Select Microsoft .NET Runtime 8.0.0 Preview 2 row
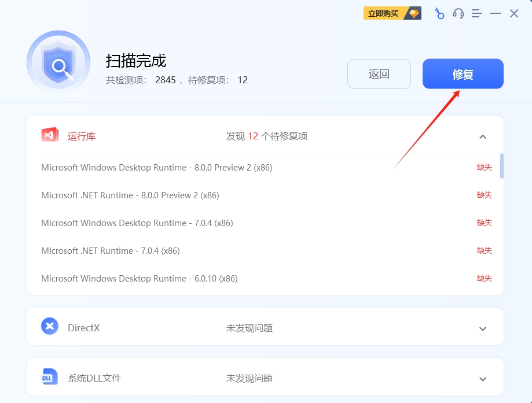This screenshot has width=532, height=403. [x=266, y=195]
